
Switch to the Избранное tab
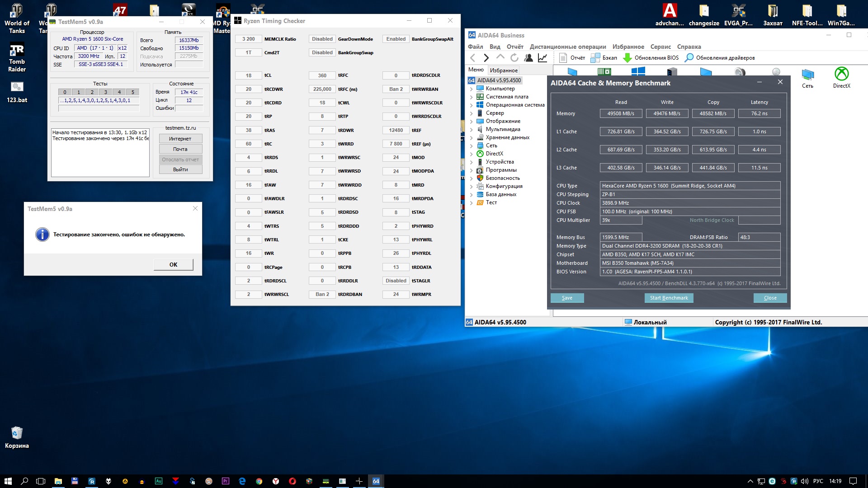pyautogui.click(x=504, y=70)
